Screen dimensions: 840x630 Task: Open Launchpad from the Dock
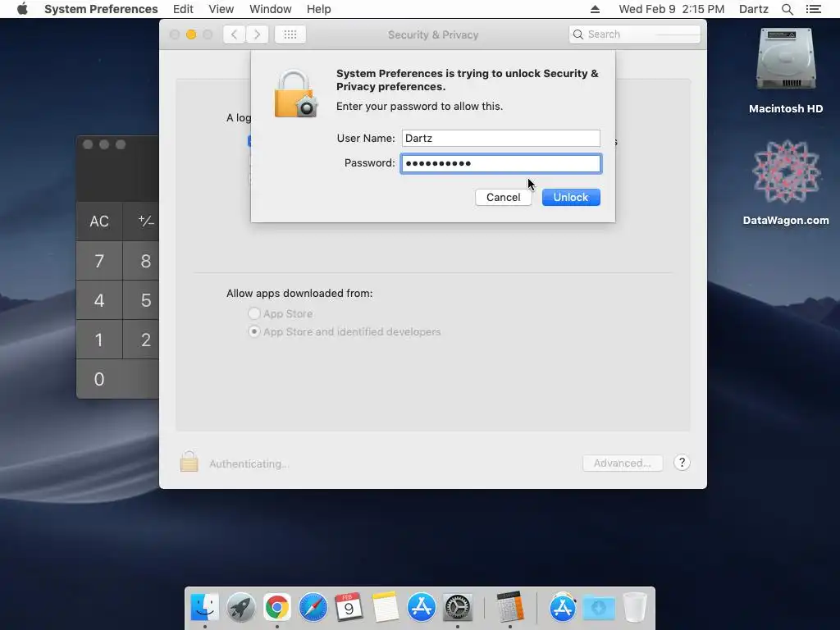[240, 607]
